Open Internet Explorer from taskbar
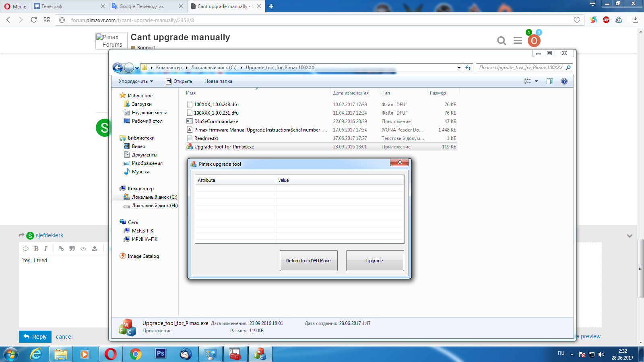 click(x=36, y=354)
